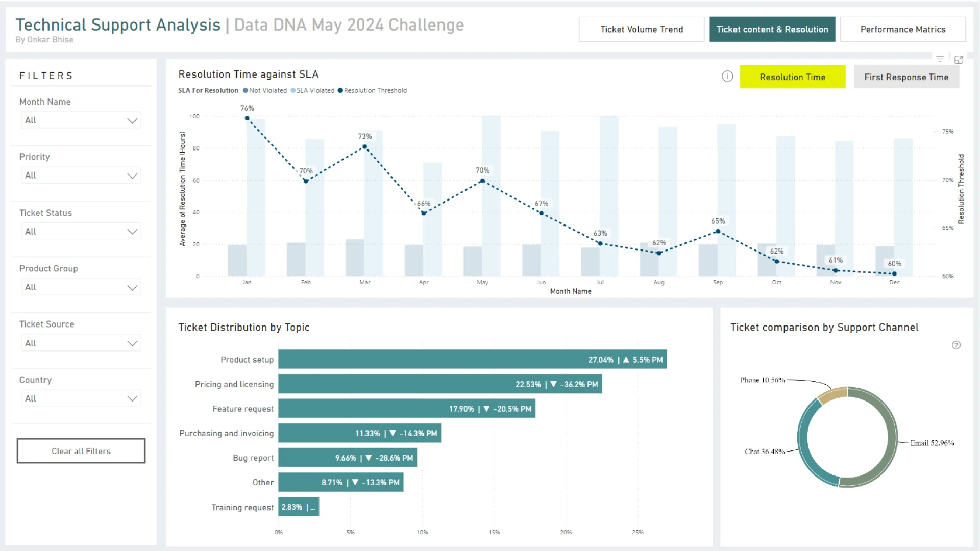Screen dimensions: 980x551
Task: Click the Chat 36.48% donut label
Action: [x=765, y=452]
